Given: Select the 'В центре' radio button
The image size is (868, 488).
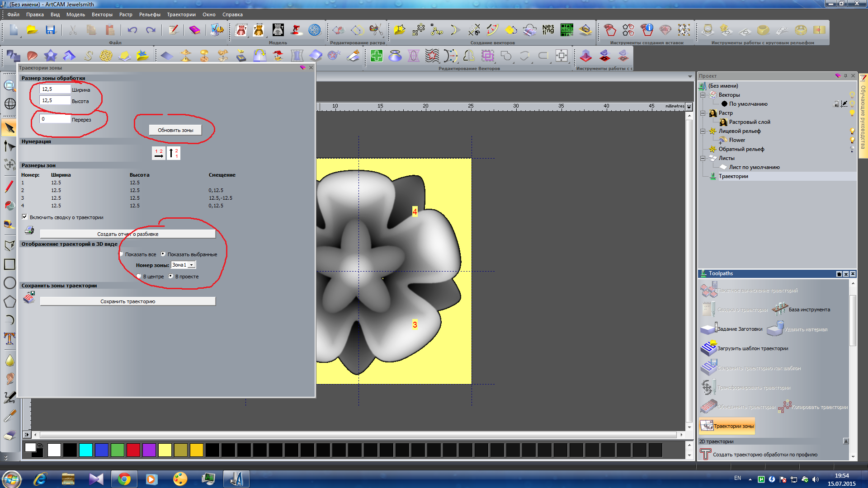Looking at the screenshot, I should [139, 276].
